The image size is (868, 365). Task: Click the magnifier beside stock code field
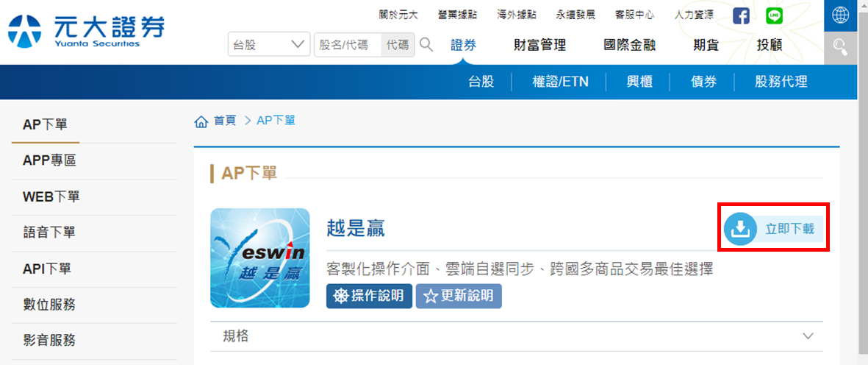(426, 44)
